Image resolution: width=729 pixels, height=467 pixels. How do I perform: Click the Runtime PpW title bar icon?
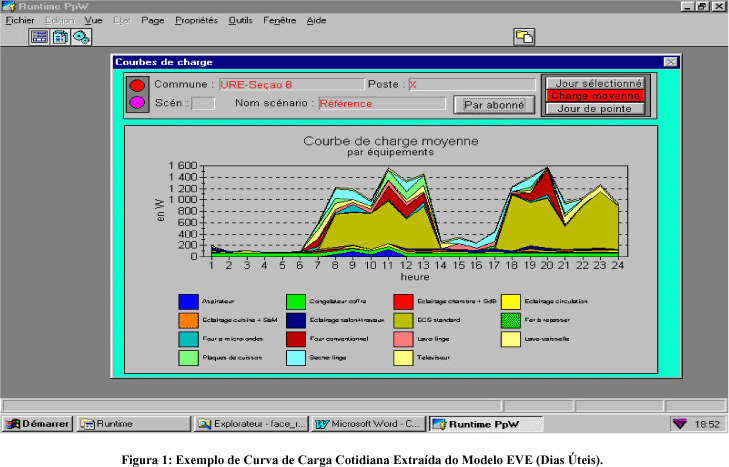(9, 6)
